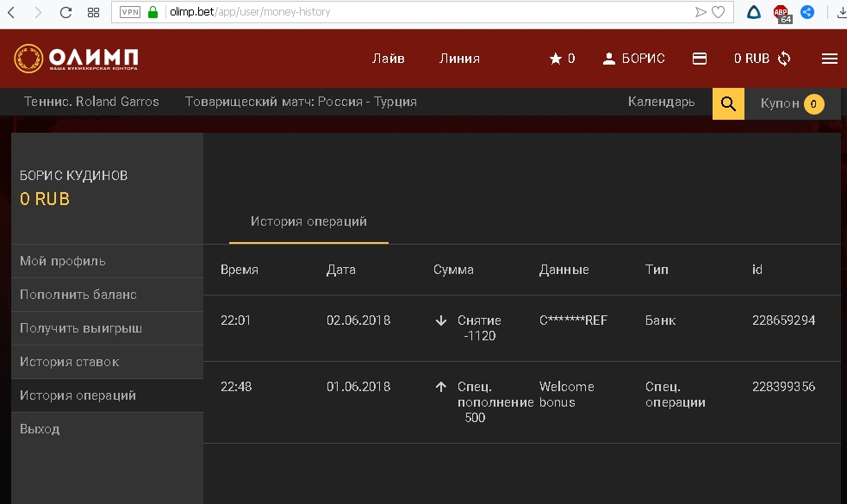Viewport: 847px width, 504px height.
Task: Refresh balance using the sync arrows icon
Action: point(784,59)
